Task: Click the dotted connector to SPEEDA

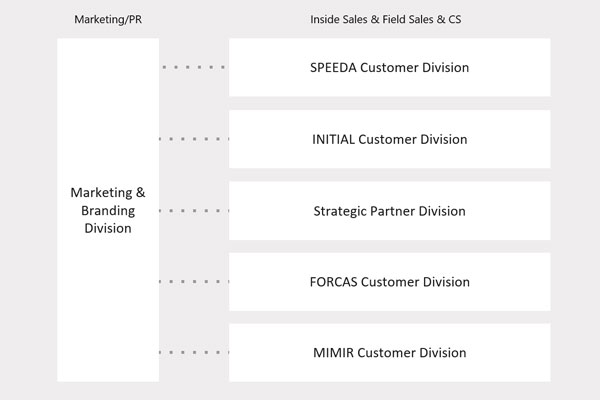Action: pyautogui.click(x=194, y=68)
